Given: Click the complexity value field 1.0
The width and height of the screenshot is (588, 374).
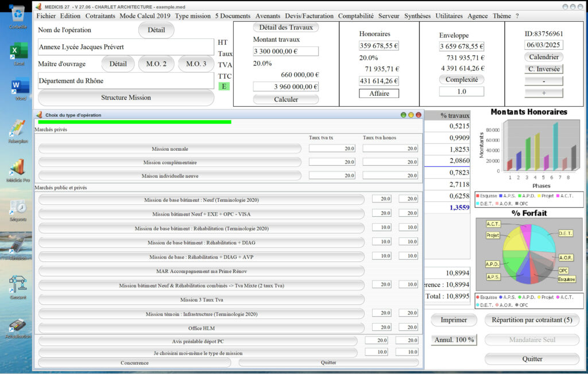Looking at the screenshot, I should [x=462, y=91].
